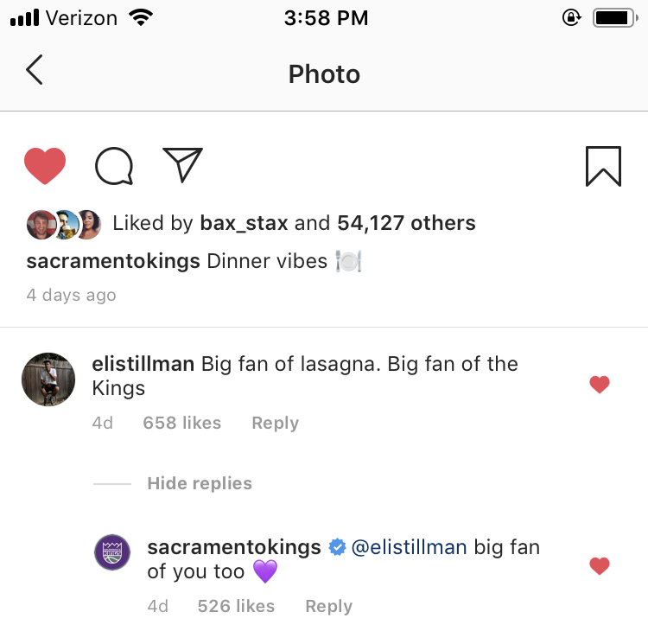648x644 pixels.
Task: Save post with bookmark icon
Action: pos(603,166)
